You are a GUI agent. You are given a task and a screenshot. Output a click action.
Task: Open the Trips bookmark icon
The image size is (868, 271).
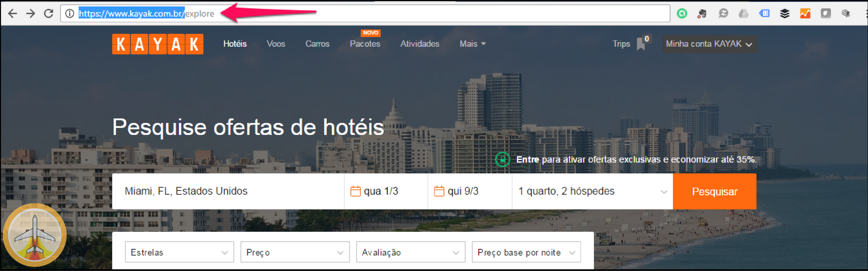(x=641, y=44)
